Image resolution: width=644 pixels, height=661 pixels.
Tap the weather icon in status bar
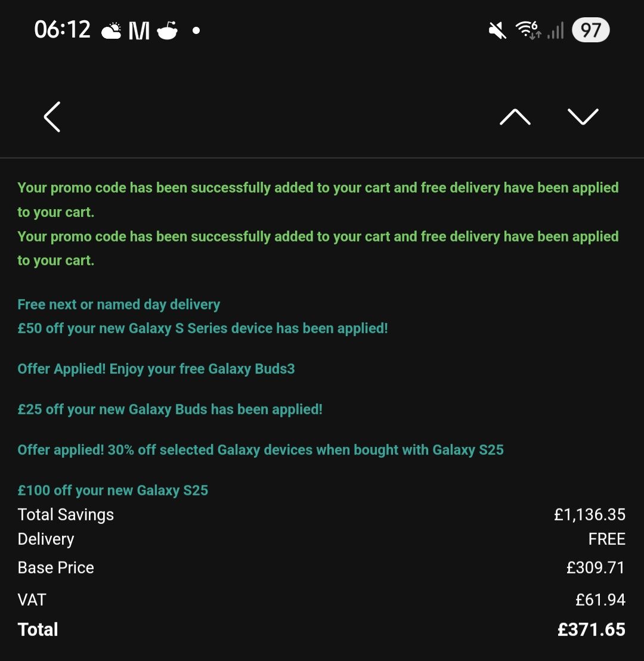(x=112, y=30)
